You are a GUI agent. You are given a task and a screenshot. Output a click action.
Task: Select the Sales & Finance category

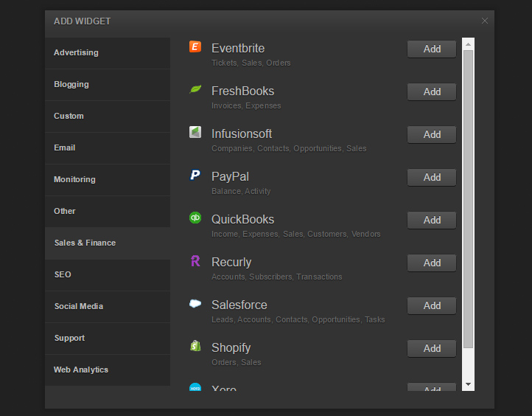[x=108, y=243]
